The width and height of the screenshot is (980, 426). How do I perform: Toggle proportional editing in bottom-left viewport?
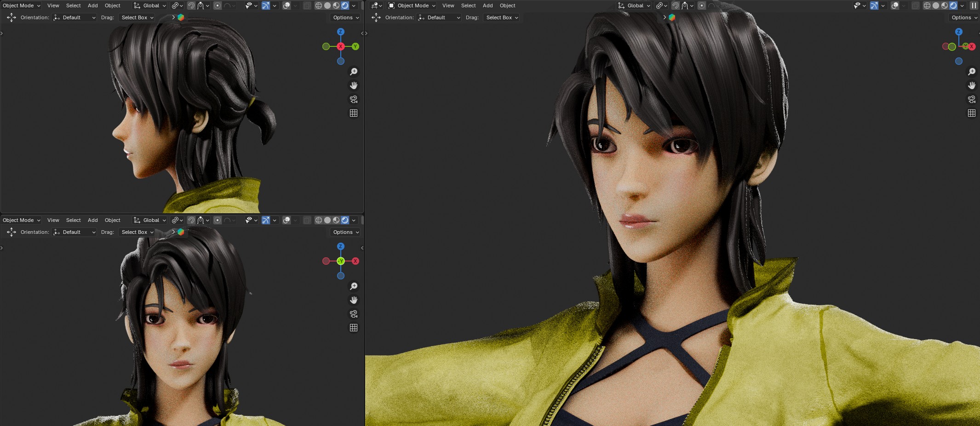[218, 220]
